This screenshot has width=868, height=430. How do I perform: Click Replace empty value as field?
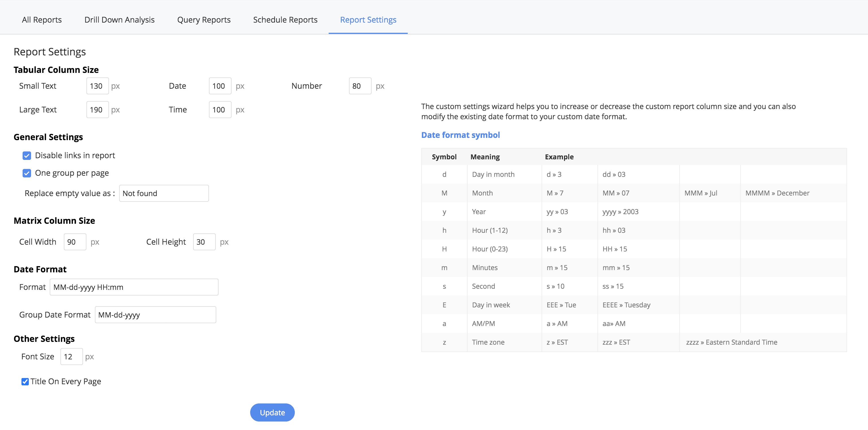pos(164,193)
